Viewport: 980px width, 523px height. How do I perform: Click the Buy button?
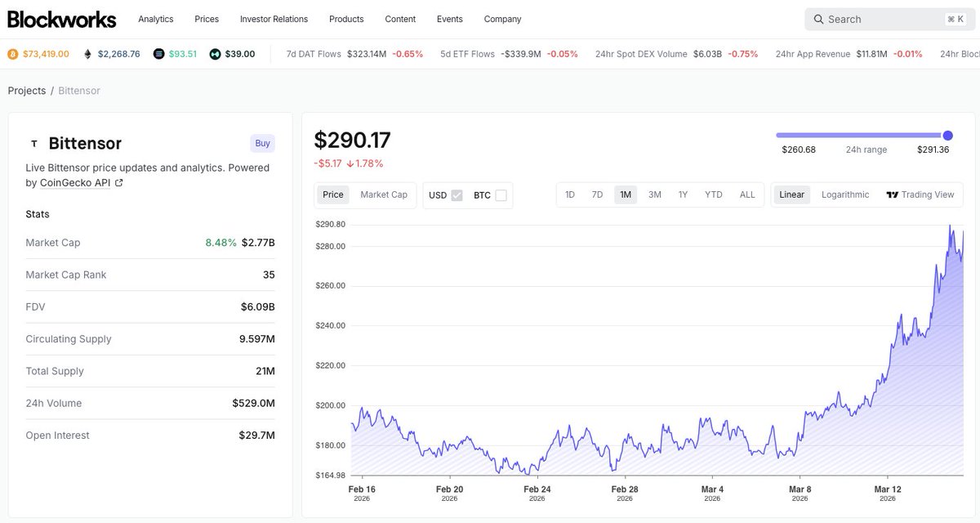pos(263,143)
